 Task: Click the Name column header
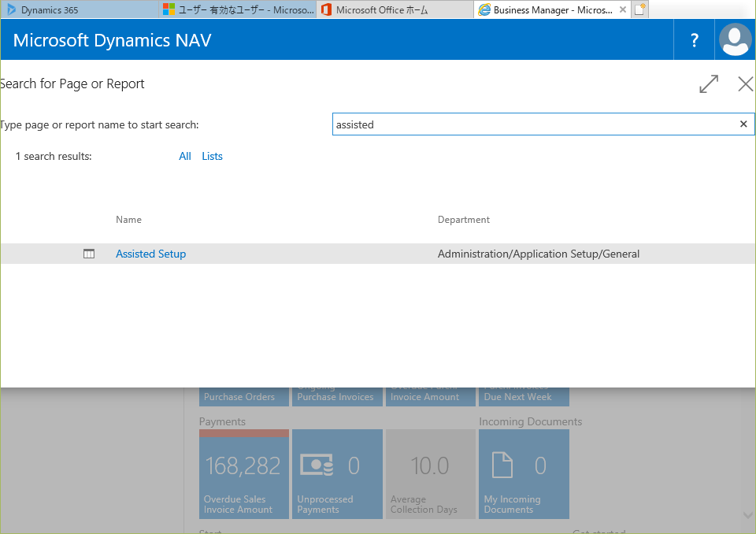128,220
